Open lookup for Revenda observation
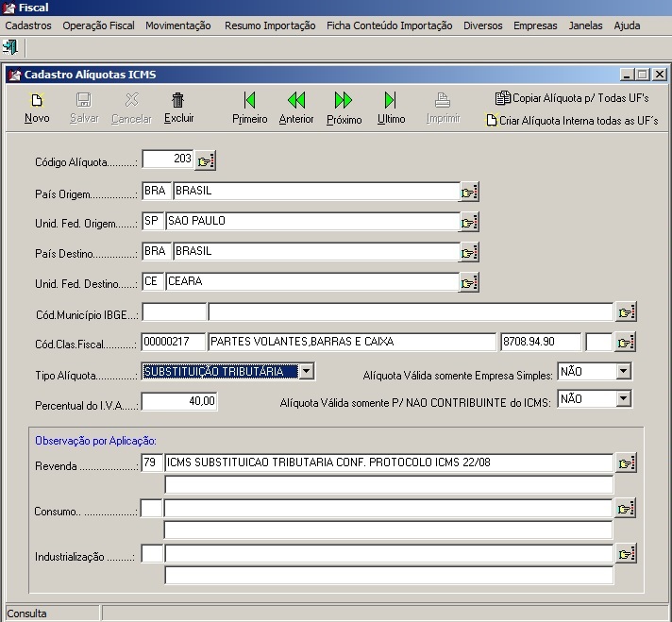 (625, 463)
